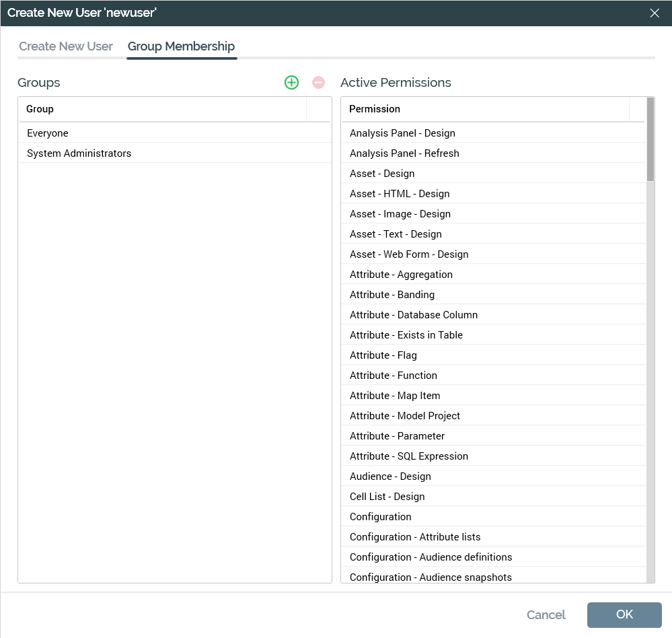Select the Group Membership tab
Image resolution: width=672 pixels, height=638 pixels.
(x=181, y=46)
